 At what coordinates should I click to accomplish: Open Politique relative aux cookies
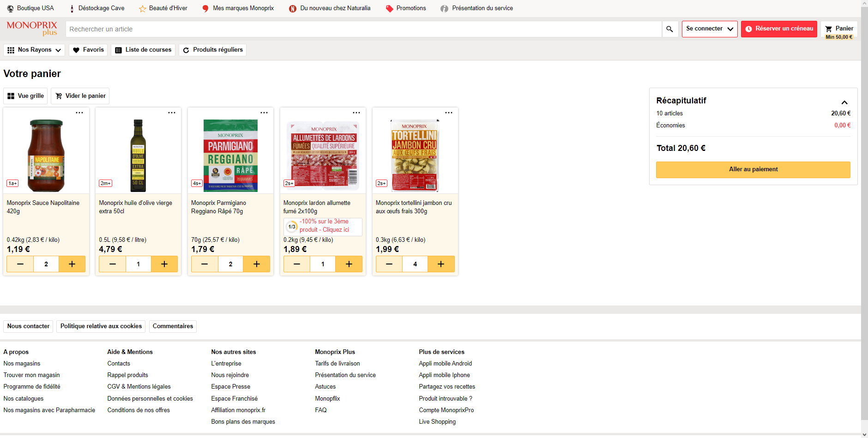pos(101,326)
